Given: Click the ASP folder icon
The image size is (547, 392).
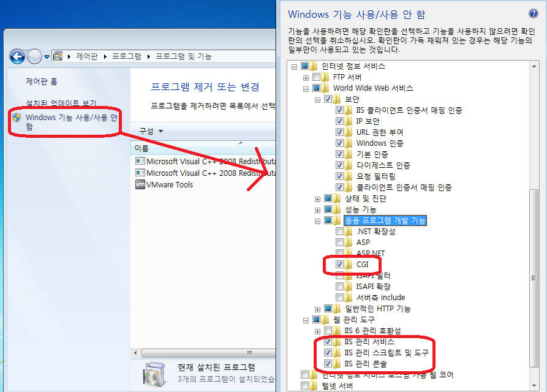Looking at the screenshot, I should pyautogui.click(x=348, y=242).
